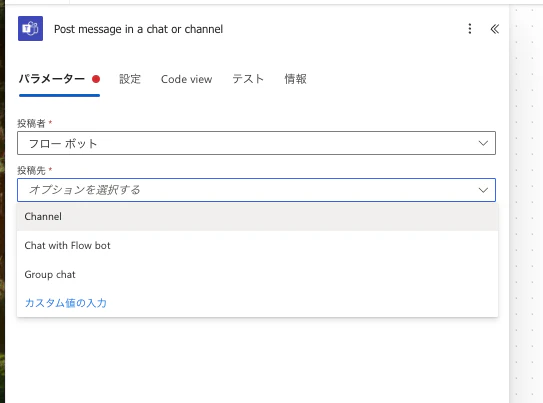This screenshot has height=403, width=543.
Task: Collapse the action panel with double chevron
Action: tap(495, 29)
